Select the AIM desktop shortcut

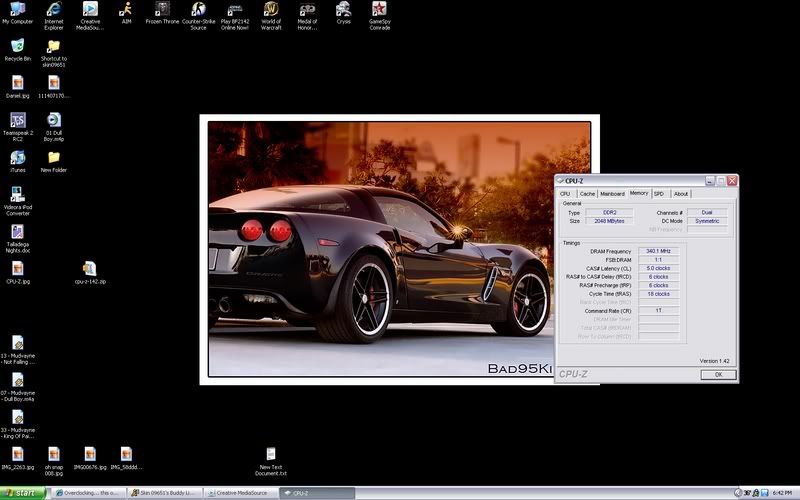[x=126, y=10]
